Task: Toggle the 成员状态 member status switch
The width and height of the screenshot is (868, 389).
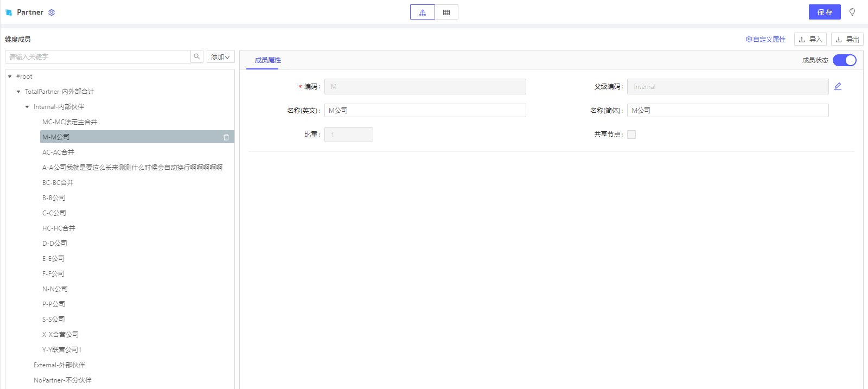Action: pos(844,60)
